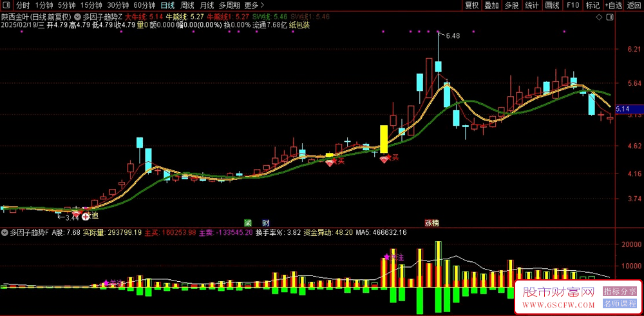644x316 pixels.
Task: Expand the 多因子趋势F indicator dropdown arrow
Action: pos(5,232)
